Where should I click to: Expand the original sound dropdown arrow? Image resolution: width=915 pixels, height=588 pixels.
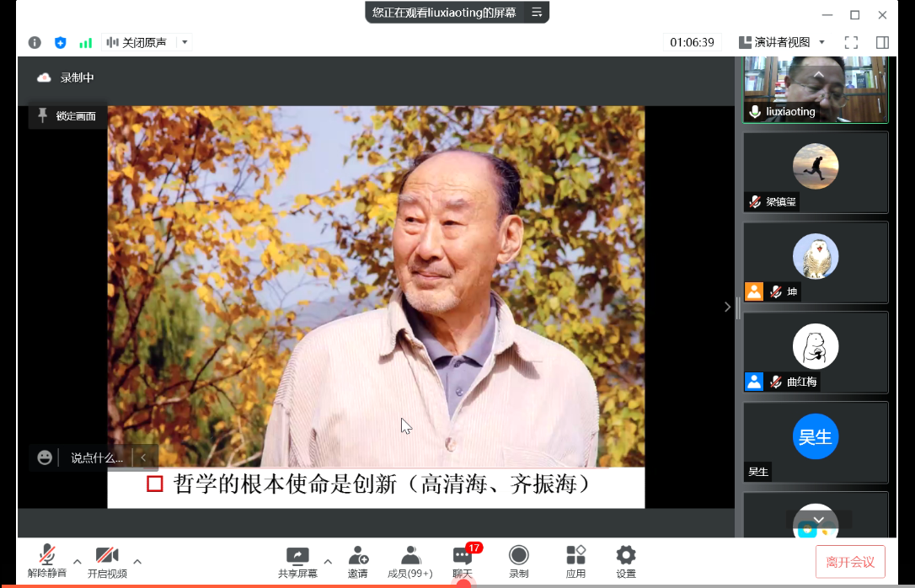(185, 42)
